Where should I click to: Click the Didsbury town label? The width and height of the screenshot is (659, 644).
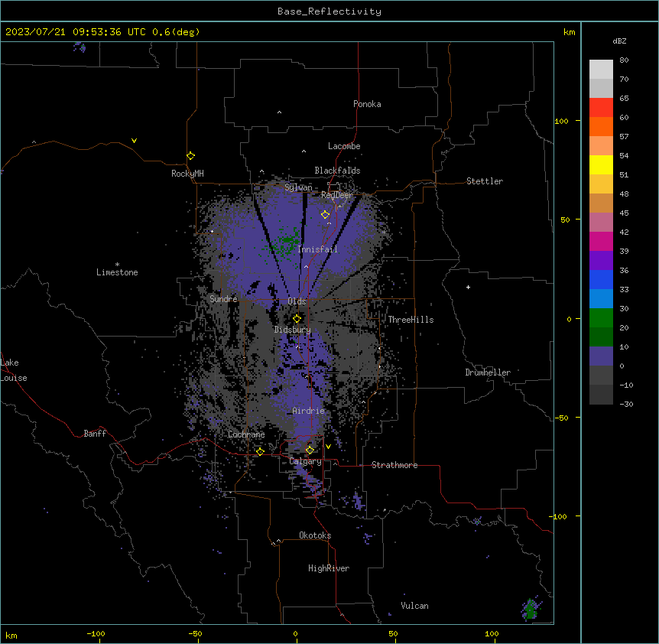pos(293,330)
